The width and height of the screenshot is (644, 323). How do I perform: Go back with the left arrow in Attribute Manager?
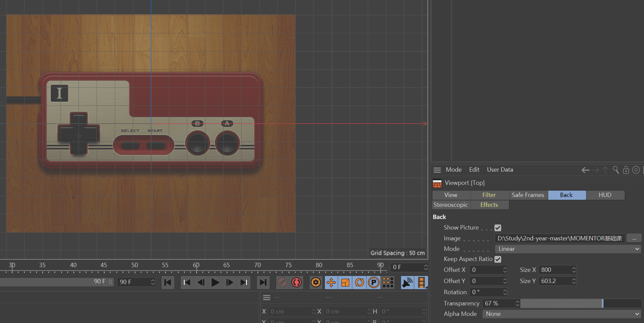tap(585, 170)
